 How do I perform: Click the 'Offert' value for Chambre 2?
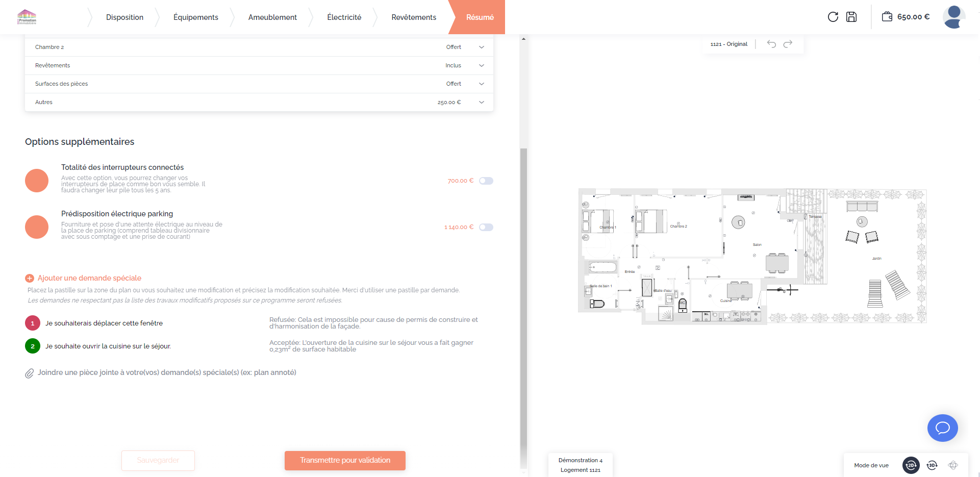[x=454, y=47]
